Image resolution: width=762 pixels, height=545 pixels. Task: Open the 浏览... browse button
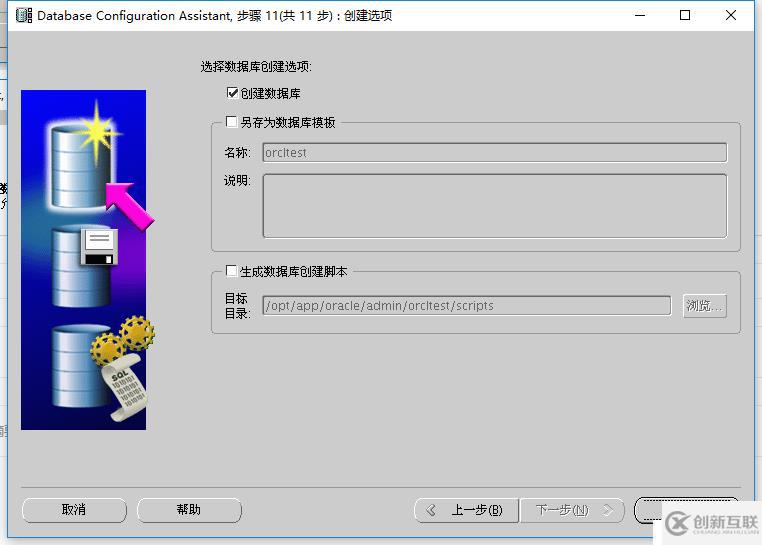pos(705,306)
